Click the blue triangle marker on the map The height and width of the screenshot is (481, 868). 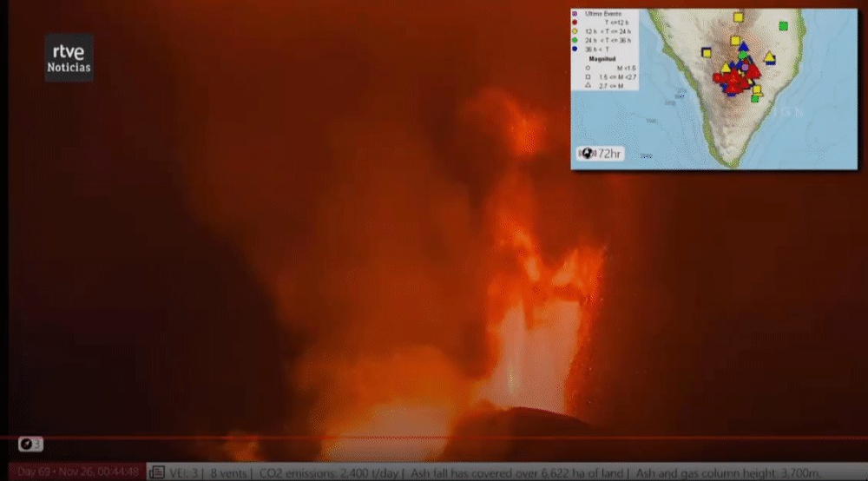click(744, 47)
